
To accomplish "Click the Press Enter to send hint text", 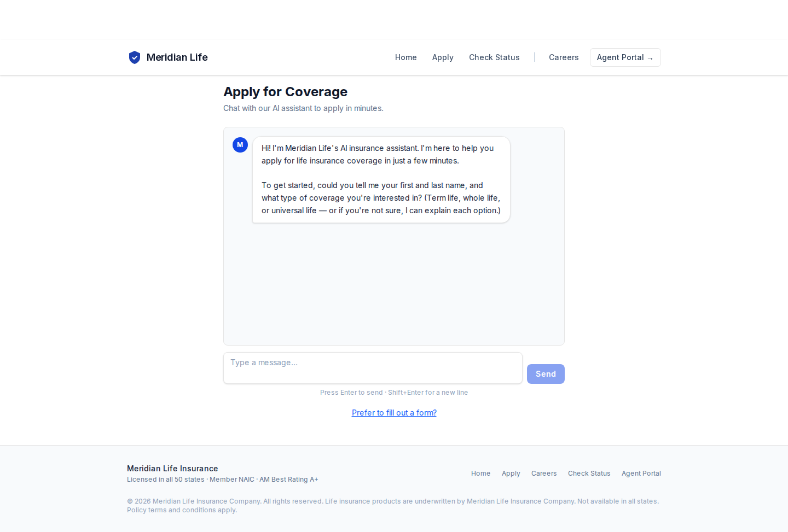I will coord(394,393).
